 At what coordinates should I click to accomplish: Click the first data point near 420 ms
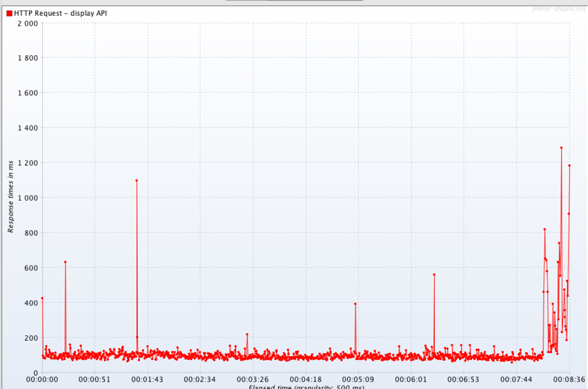(x=42, y=299)
